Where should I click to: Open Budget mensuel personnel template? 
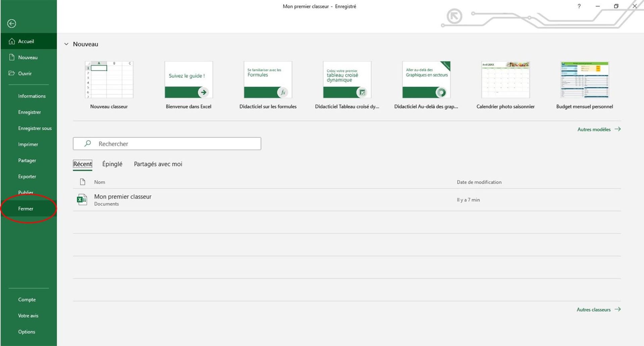585,85
